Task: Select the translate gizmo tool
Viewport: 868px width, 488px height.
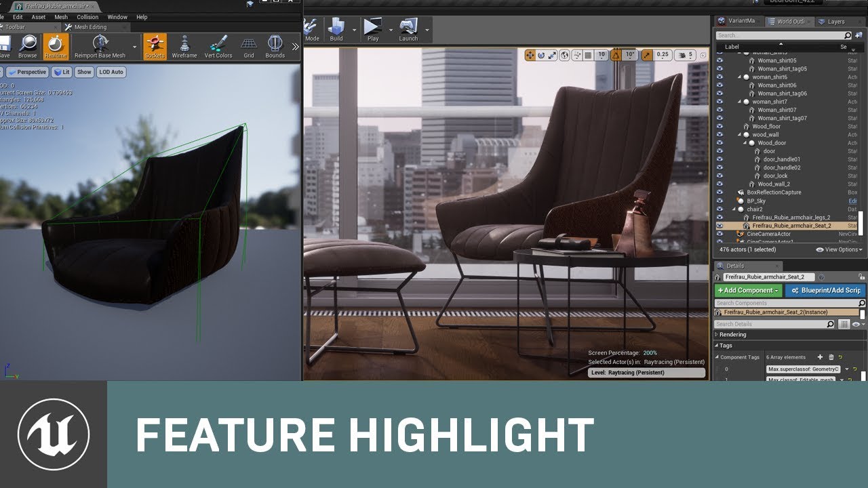Action: (x=530, y=55)
